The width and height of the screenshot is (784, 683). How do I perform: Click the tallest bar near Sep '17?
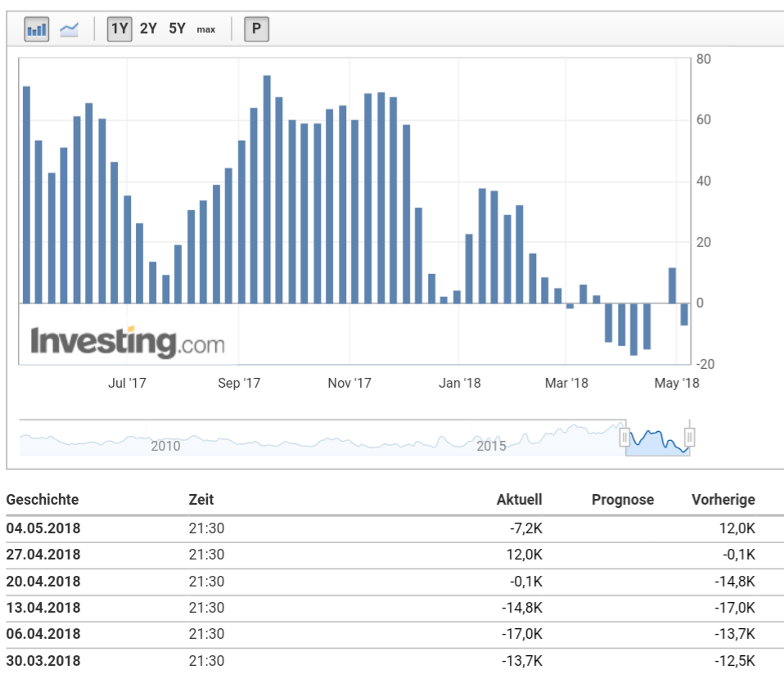click(267, 188)
